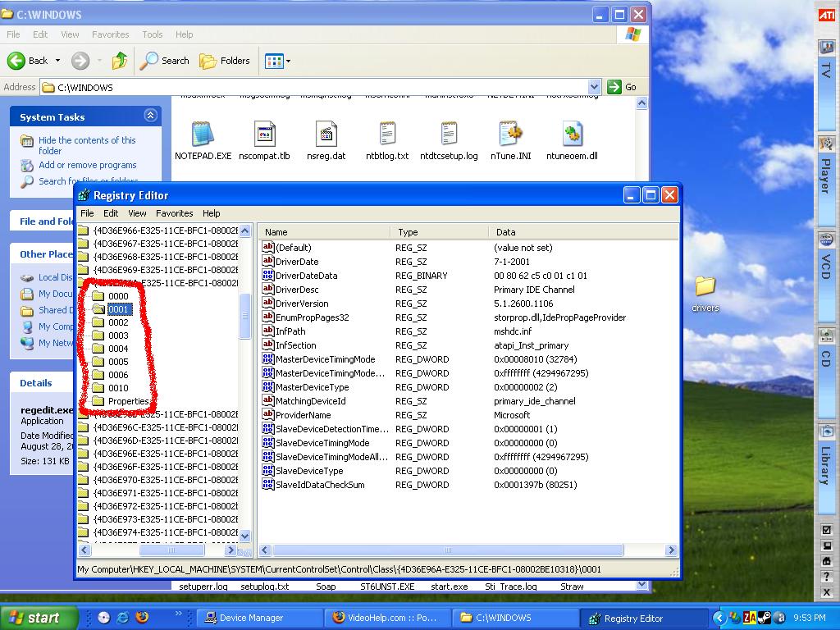Select the InfPath registry value
The image size is (840, 630).
[290, 331]
